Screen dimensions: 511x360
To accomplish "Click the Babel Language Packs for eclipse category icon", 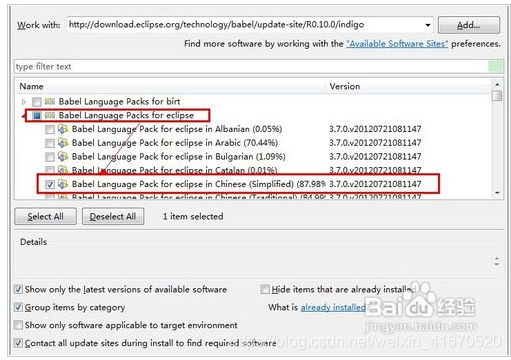I will tap(50, 115).
